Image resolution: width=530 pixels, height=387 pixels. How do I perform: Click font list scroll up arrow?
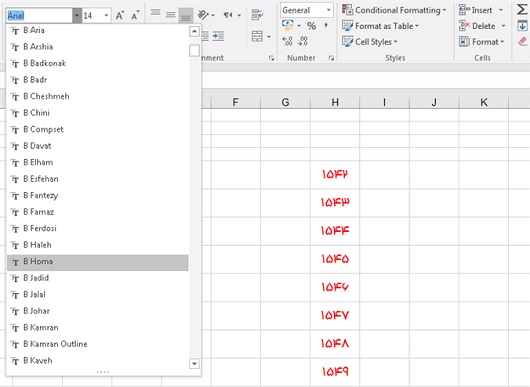[x=194, y=31]
